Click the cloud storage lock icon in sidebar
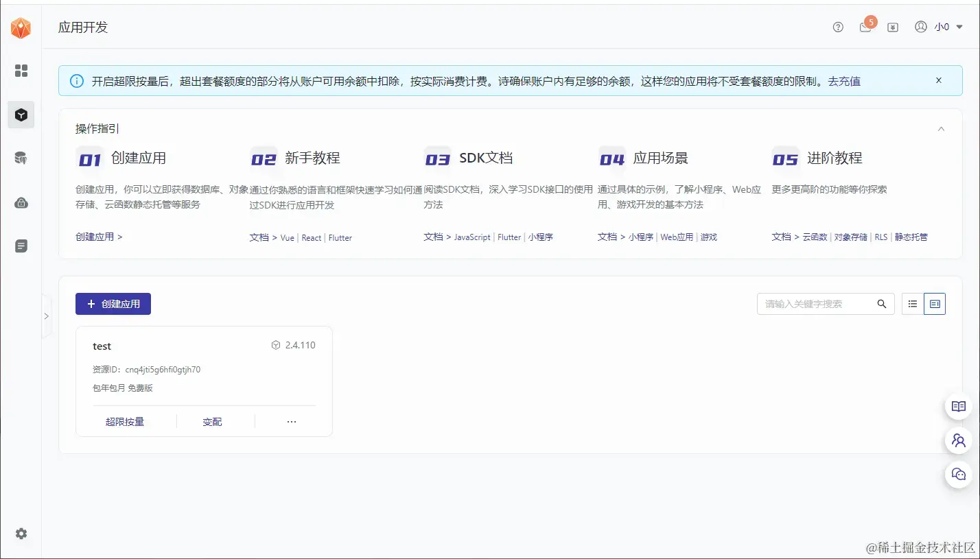 [x=21, y=202]
